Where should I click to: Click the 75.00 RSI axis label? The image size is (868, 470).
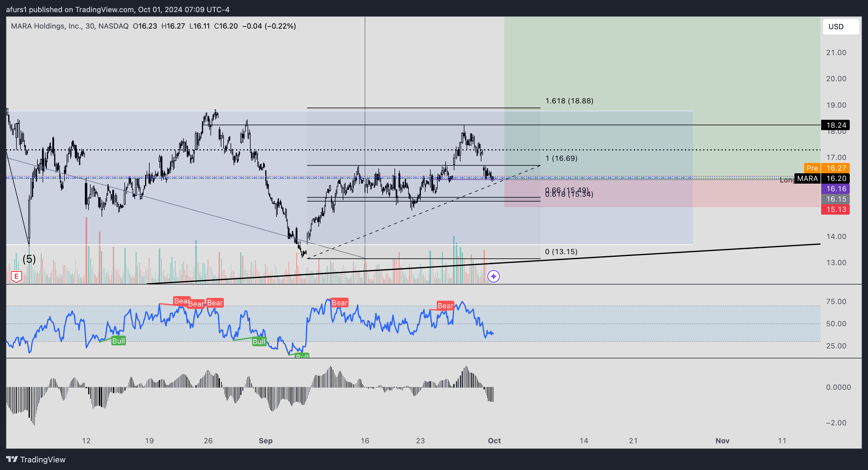pyautogui.click(x=836, y=302)
